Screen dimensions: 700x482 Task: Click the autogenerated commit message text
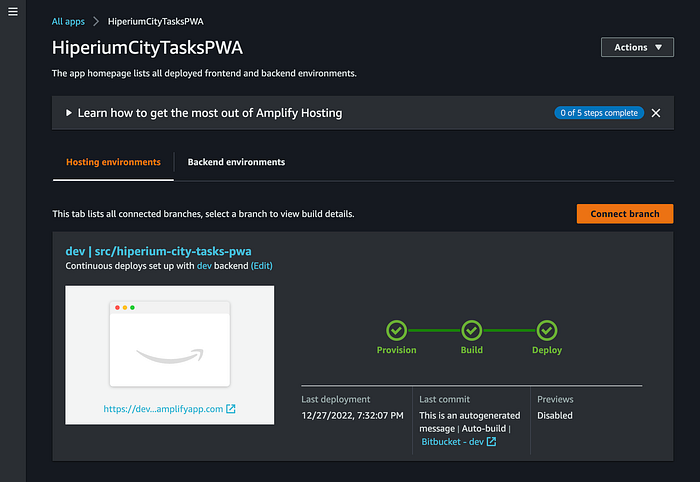(470, 422)
